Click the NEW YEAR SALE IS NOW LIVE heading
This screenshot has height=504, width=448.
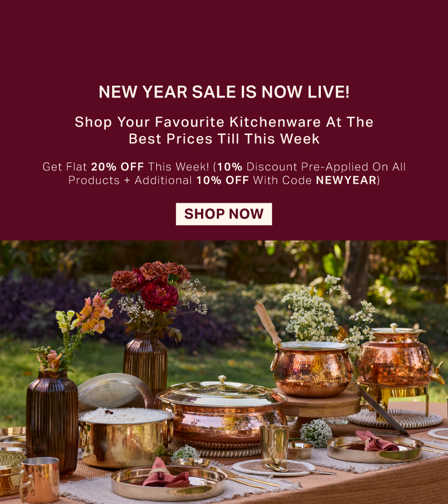click(224, 92)
